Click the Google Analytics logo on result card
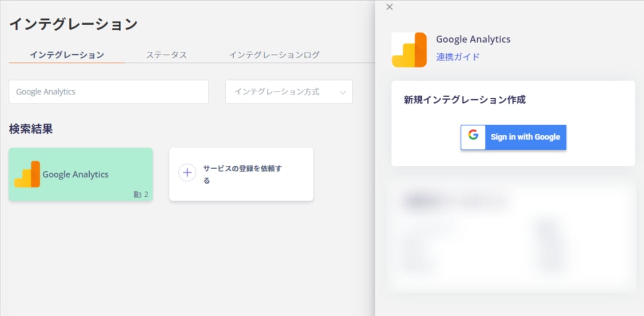The height and width of the screenshot is (316, 644). click(x=27, y=174)
